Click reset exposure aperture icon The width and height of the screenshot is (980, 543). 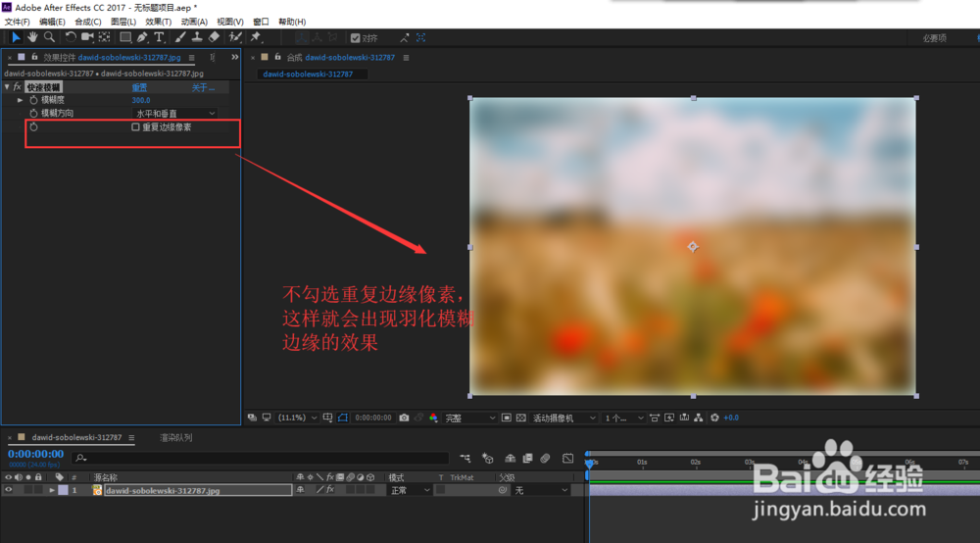pos(714,418)
